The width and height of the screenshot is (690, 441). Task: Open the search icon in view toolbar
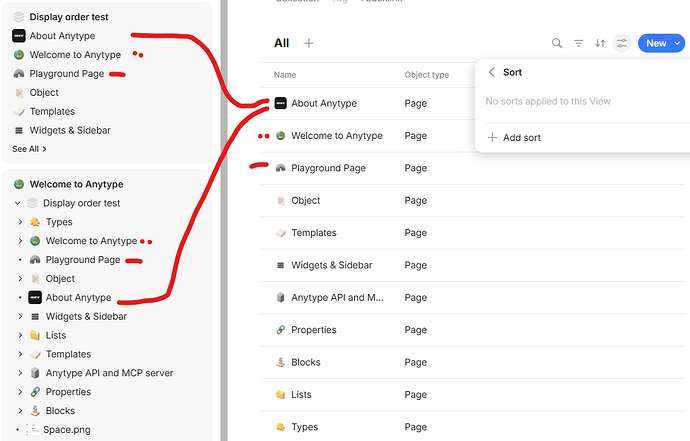click(x=557, y=43)
